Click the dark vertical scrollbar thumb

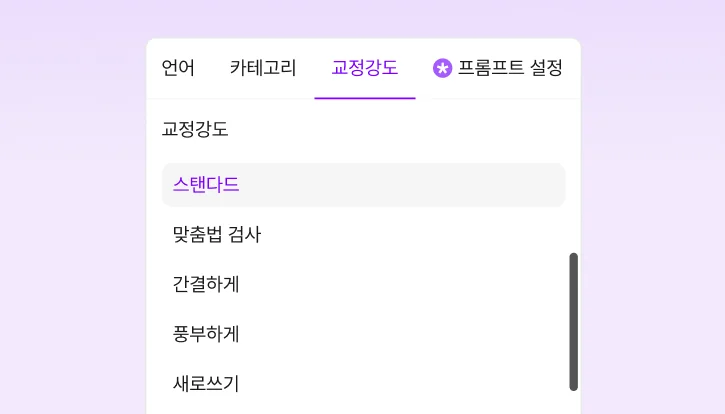[x=574, y=320]
